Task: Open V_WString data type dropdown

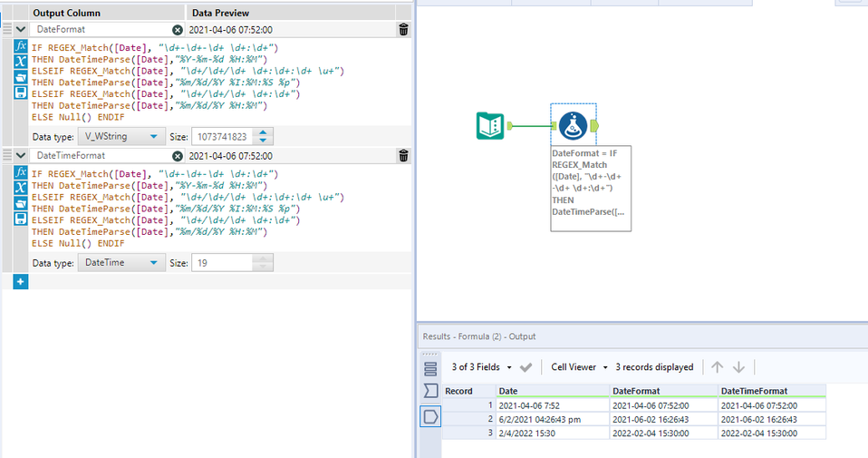Action: pyautogui.click(x=121, y=136)
